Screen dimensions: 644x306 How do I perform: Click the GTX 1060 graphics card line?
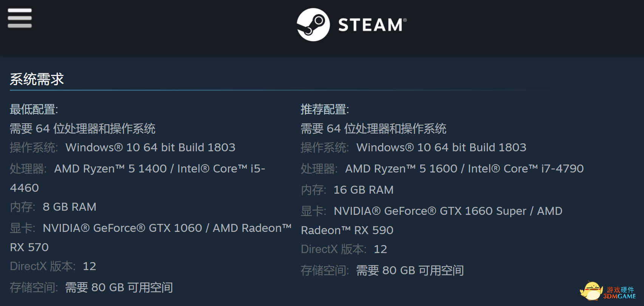151,228
